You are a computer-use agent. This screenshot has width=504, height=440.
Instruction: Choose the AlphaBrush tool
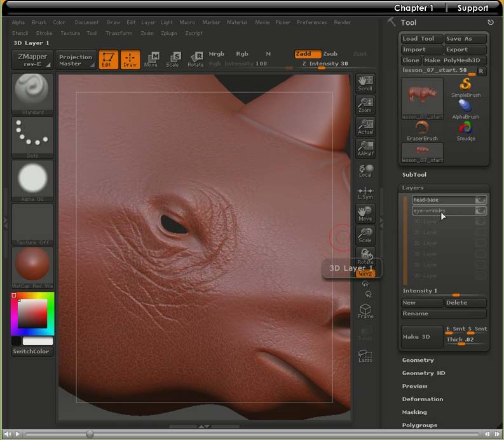[x=466, y=109]
